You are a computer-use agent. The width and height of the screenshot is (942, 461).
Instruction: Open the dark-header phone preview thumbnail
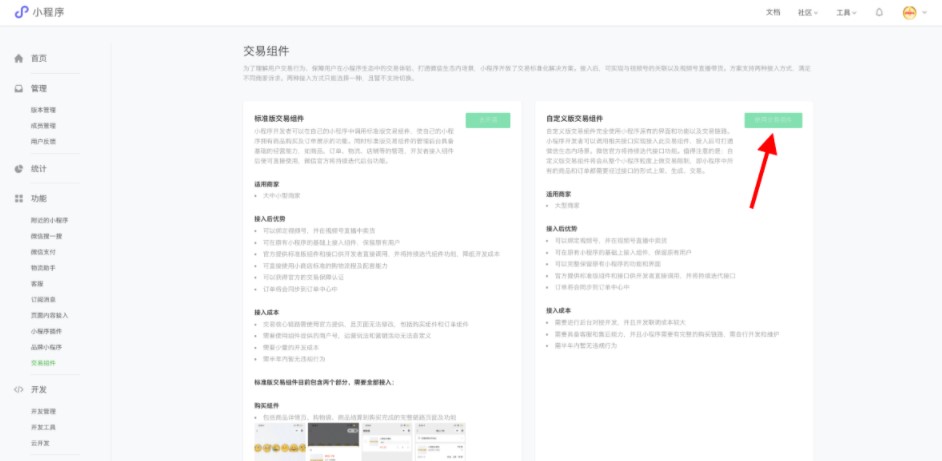pyautogui.click(x=333, y=442)
